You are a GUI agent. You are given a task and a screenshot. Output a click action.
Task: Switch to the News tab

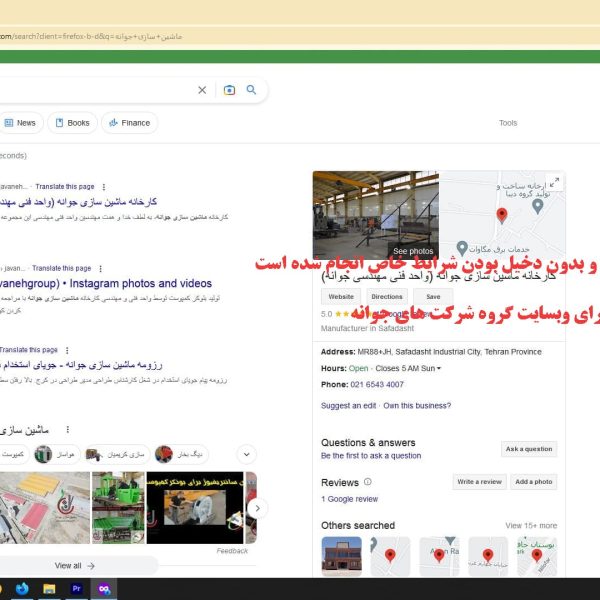tap(19, 123)
